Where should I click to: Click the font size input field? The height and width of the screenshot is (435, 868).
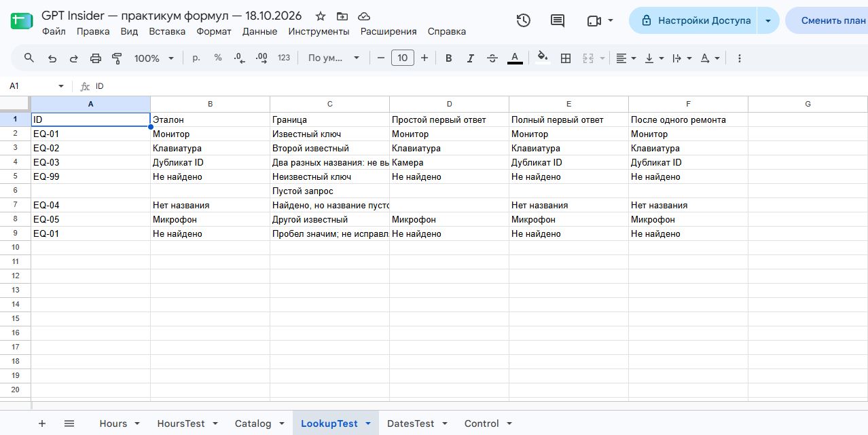tap(403, 58)
